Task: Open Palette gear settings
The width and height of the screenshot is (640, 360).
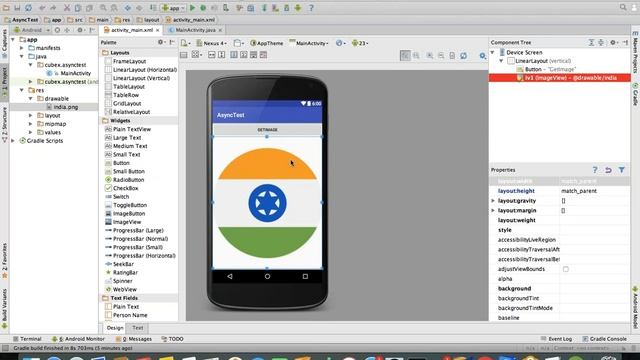Action: [161, 42]
